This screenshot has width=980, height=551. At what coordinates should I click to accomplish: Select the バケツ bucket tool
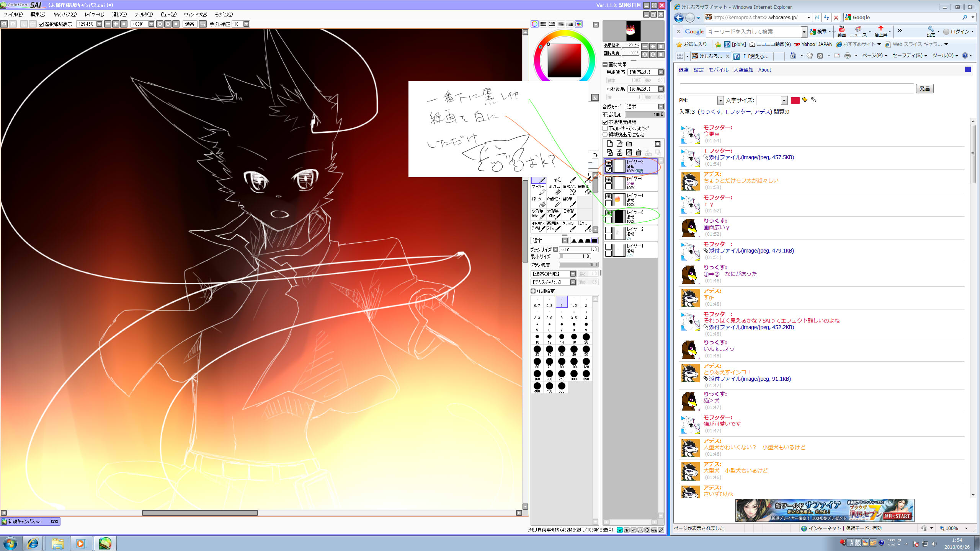pos(538,201)
